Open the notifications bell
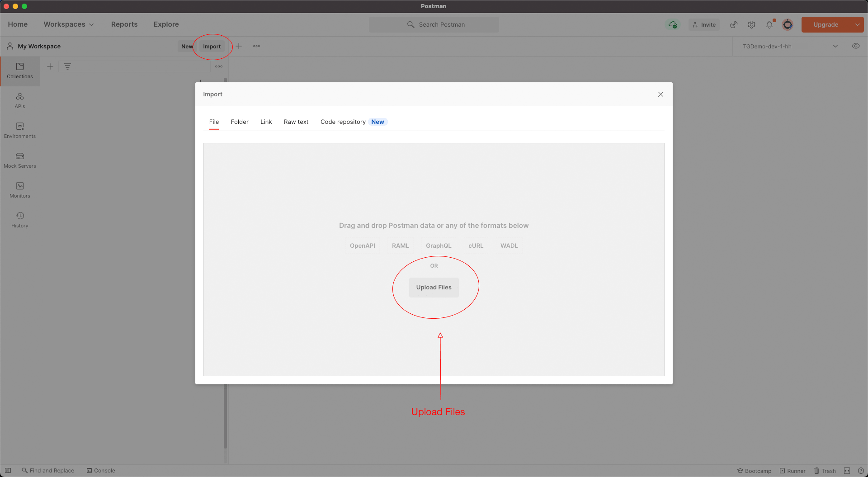The height and width of the screenshot is (477, 868). pyautogui.click(x=769, y=25)
